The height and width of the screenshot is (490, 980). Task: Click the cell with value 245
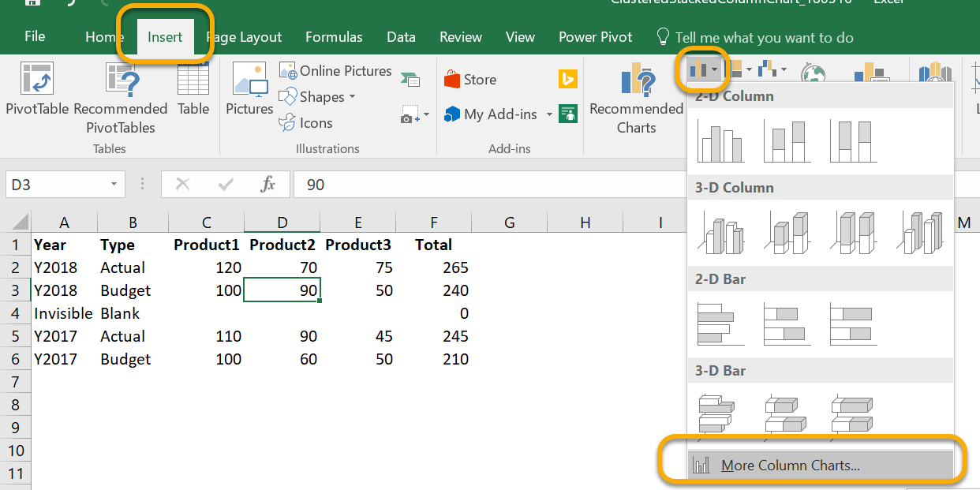tap(433, 336)
